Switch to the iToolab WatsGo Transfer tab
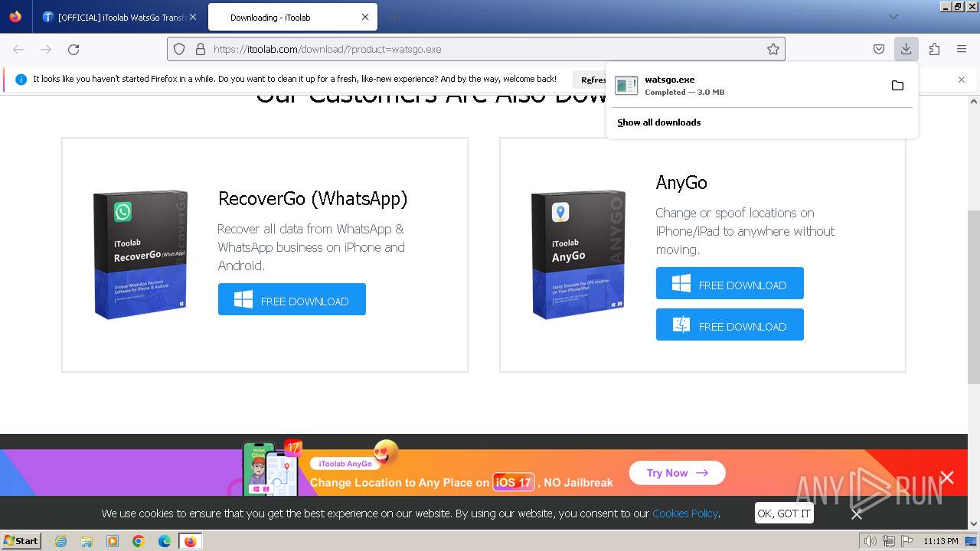This screenshot has height=551, width=980. click(113, 17)
